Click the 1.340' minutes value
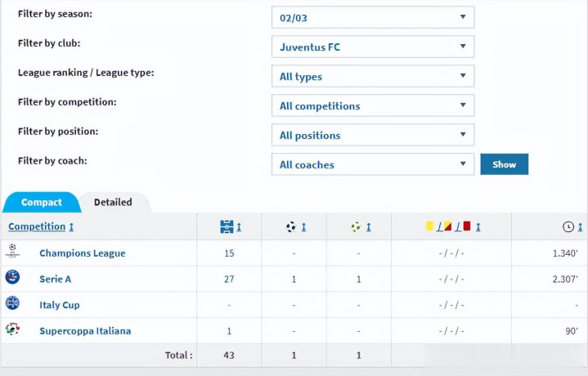Viewport: 588px width, 376px height. 565,253
